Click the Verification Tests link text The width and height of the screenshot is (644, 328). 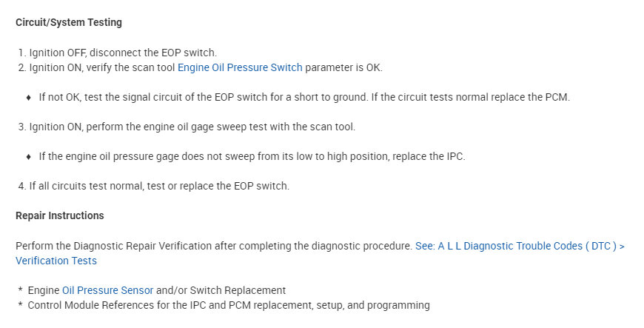[56, 261]
